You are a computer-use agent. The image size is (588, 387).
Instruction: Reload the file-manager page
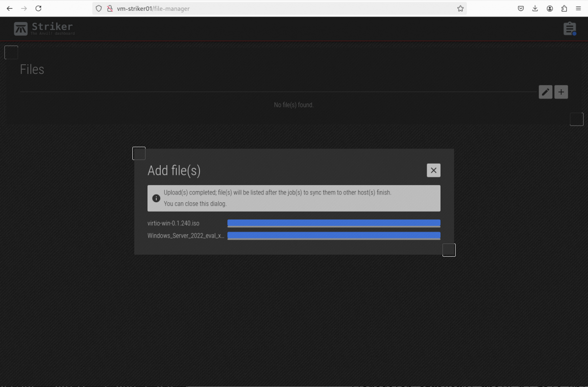pyautogui.click(x=38, y=8)
